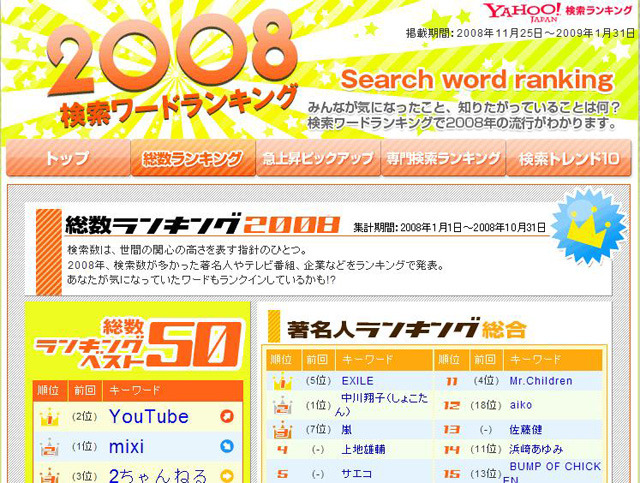The height and width of the screenshot is (483, 640).
Task: Click the (1位) previous rank for mixi
Action: tap(84, 446)
